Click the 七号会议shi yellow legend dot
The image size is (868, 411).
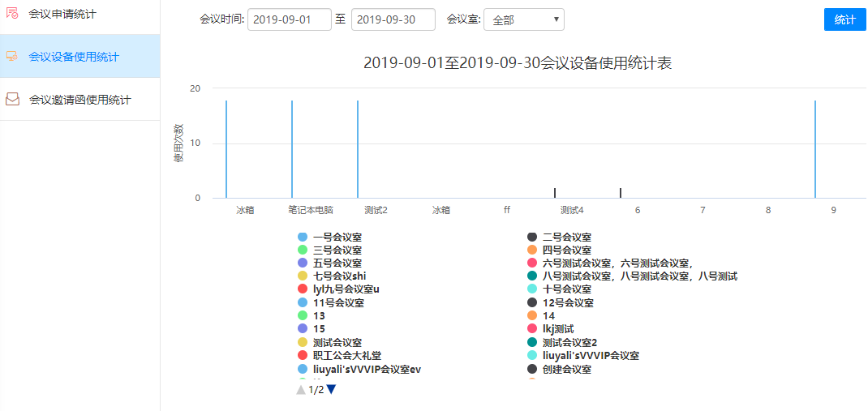pyautogui.click(x=303, y=276)
